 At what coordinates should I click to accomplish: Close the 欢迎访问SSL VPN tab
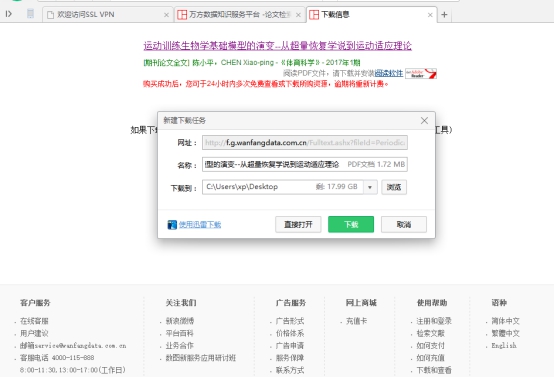(x=166, y=15)
